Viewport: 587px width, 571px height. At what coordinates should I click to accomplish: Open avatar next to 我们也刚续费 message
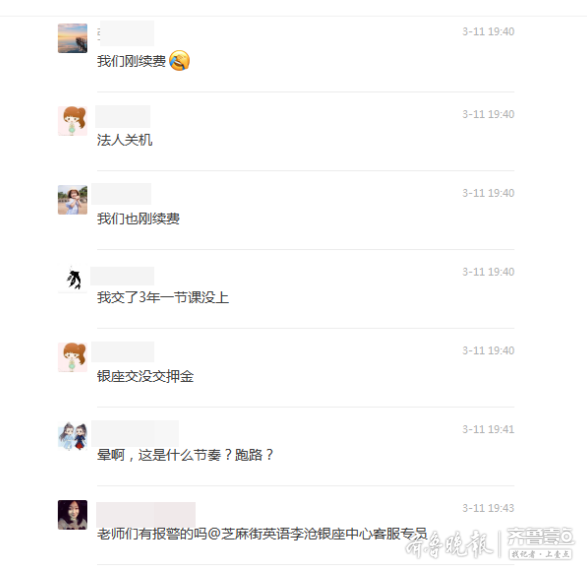click(73, 200)
